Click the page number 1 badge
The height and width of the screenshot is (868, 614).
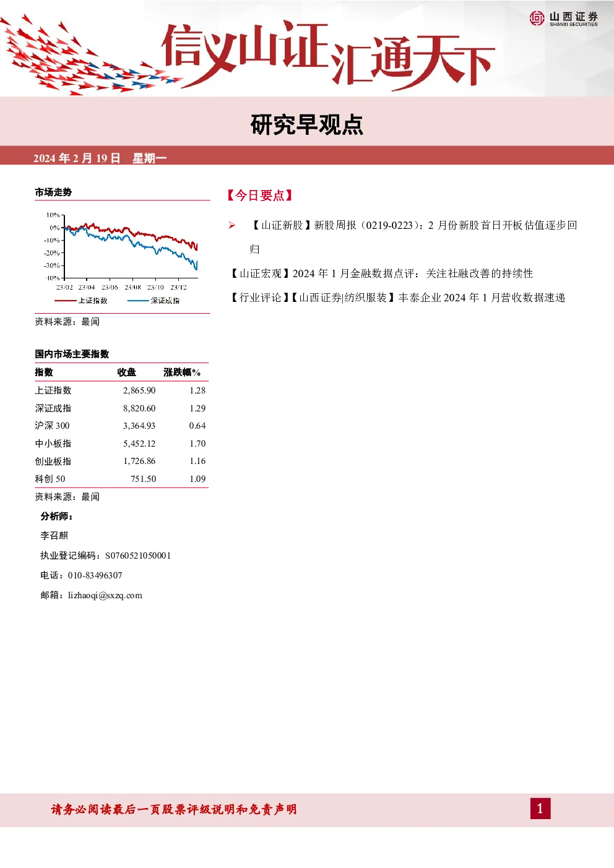coord(540,808)
